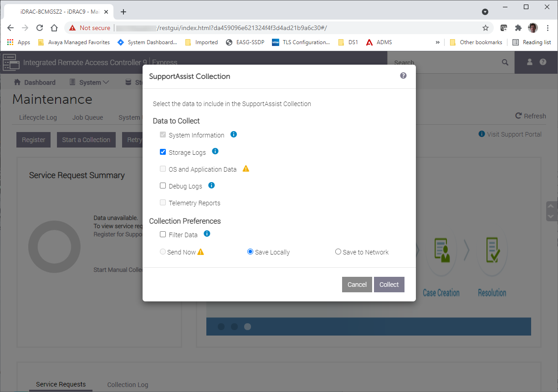
Task: Select the Save to Network radio button
Action: coord(338,252)
